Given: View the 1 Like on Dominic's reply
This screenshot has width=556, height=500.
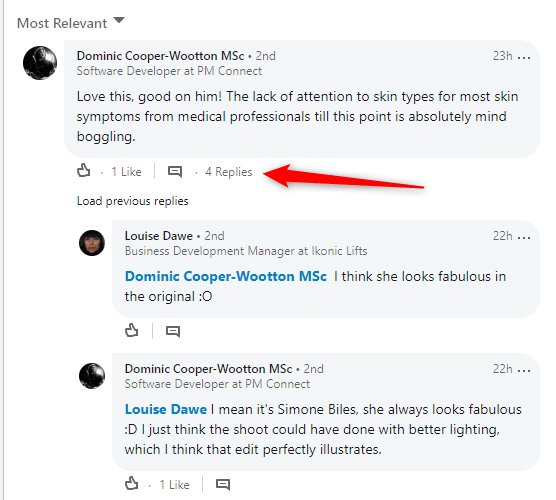Looking at the screenshot, I should (x=174, y=485).
